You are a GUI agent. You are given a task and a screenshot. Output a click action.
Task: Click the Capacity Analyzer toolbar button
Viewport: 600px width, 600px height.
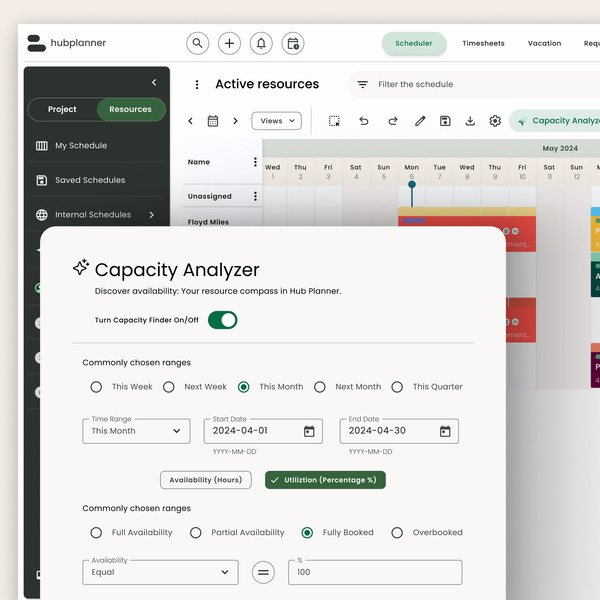pos(555,121)
